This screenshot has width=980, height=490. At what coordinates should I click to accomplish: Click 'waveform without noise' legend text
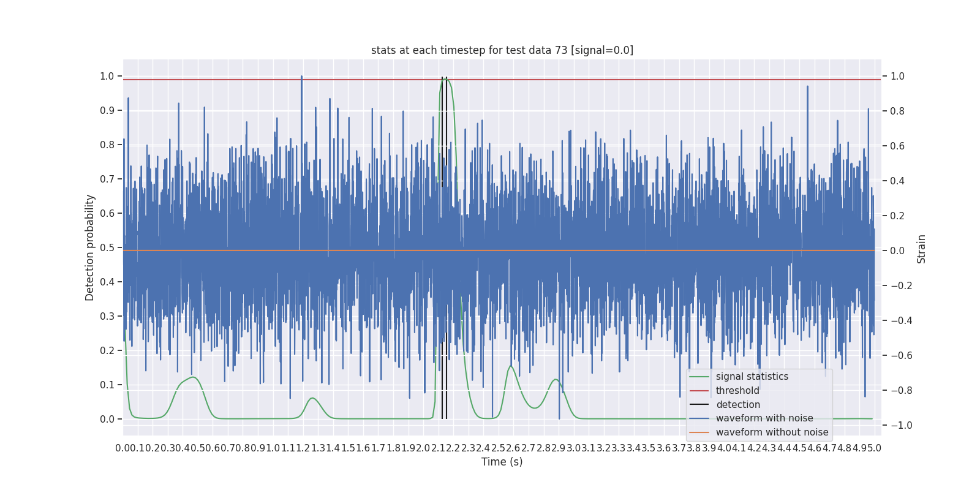pos(772,432)
